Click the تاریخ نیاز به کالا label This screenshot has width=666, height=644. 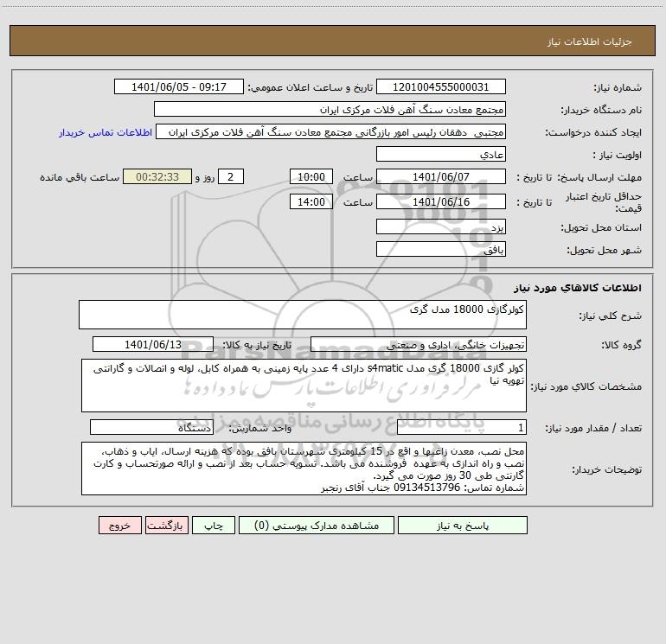(x=257, y=345)
